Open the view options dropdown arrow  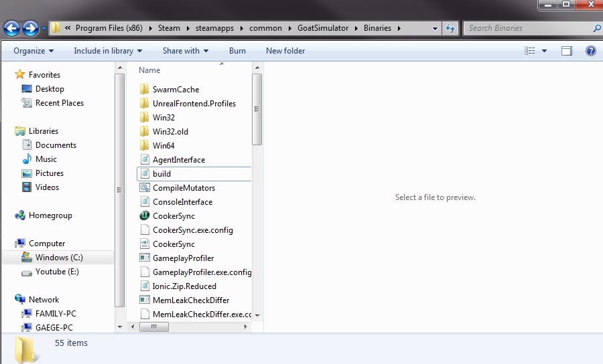tap(544, 51)
